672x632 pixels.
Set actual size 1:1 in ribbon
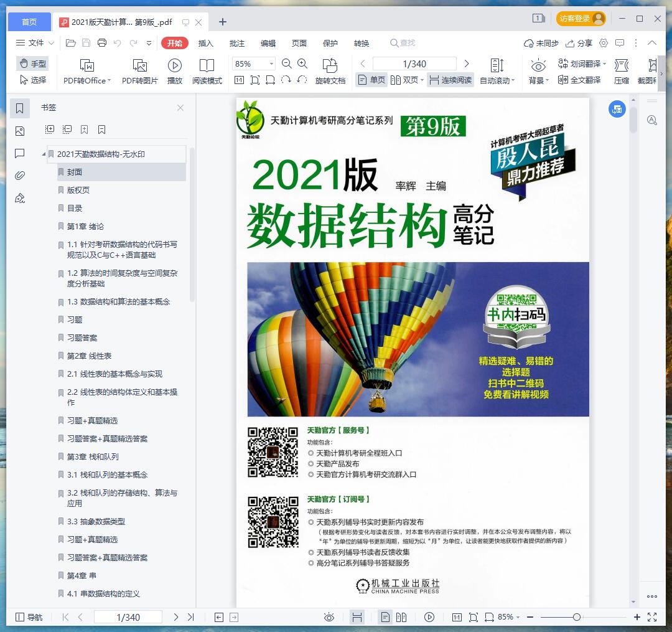pyautogui.click(x=239, y=80)
